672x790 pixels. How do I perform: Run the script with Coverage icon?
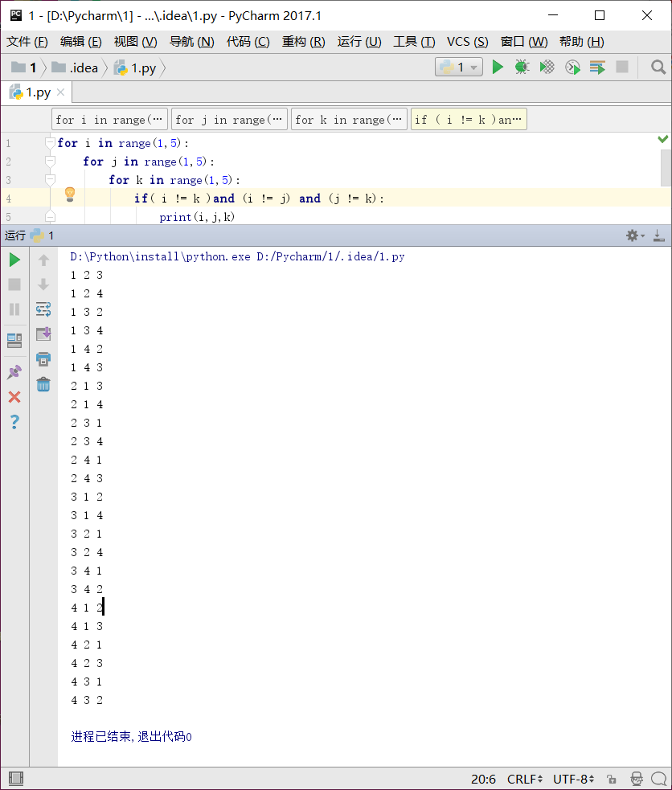point(547,68)
